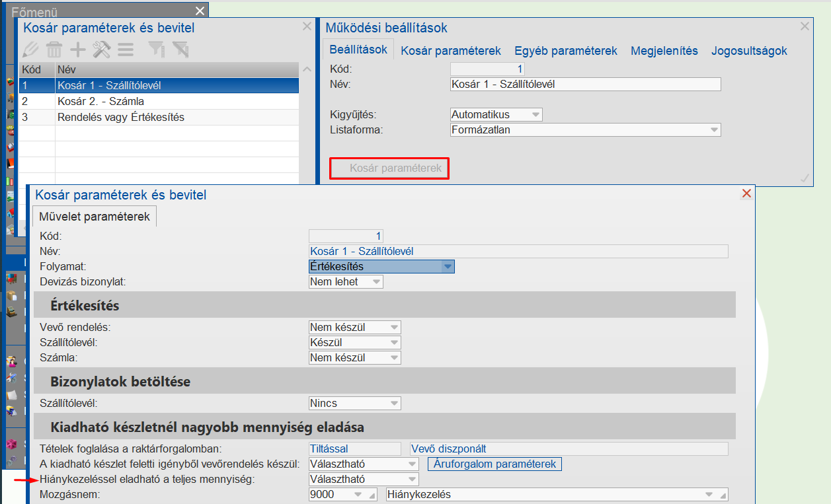Screen dimensions: 831x504
Task: Open the Listaforma Formázatlan dropdown
Action: tap(586, 130)
